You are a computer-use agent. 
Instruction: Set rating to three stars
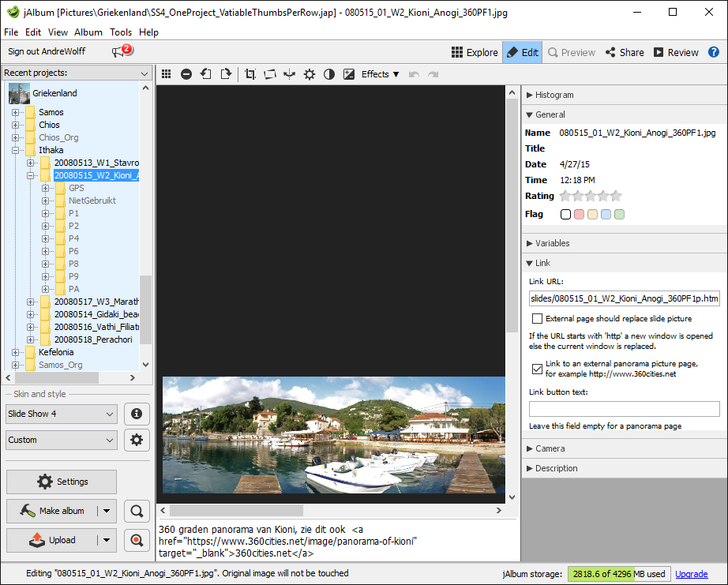point(591,196)
